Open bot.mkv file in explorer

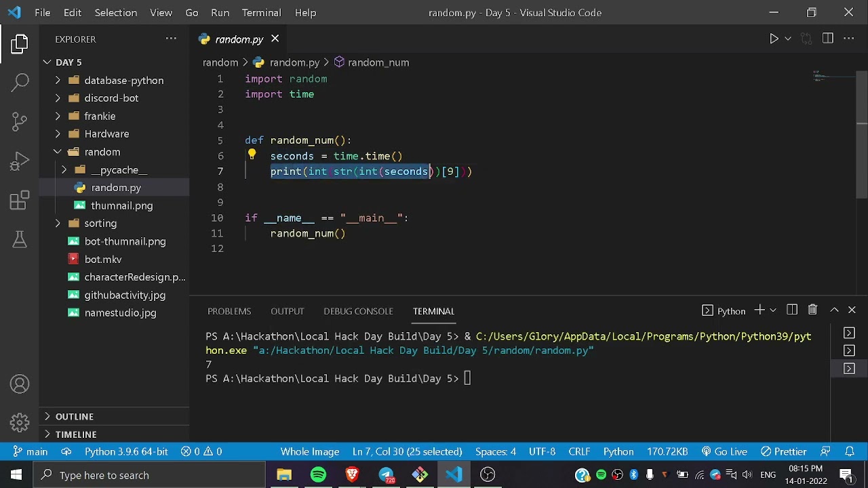pyautogui.click(x=114, y=260)
